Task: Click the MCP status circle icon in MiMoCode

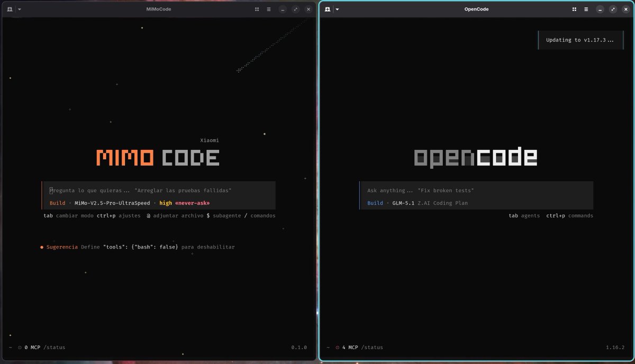Action: coord(20,348)
